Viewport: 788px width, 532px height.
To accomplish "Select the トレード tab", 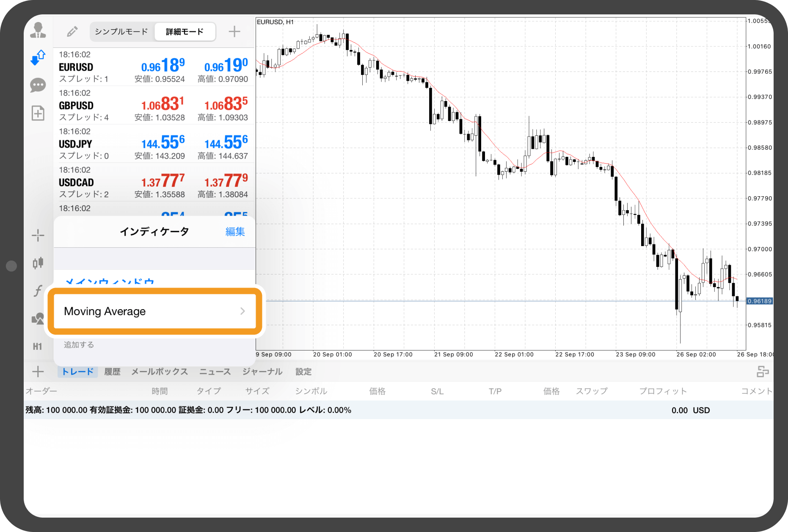I will (x=78, y=372).
